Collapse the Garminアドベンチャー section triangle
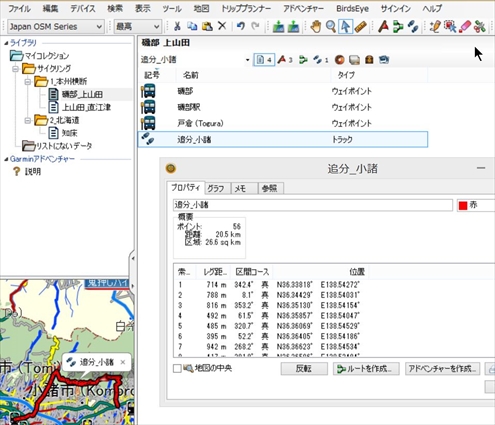The image size is (495, 425). pos(6,159)
